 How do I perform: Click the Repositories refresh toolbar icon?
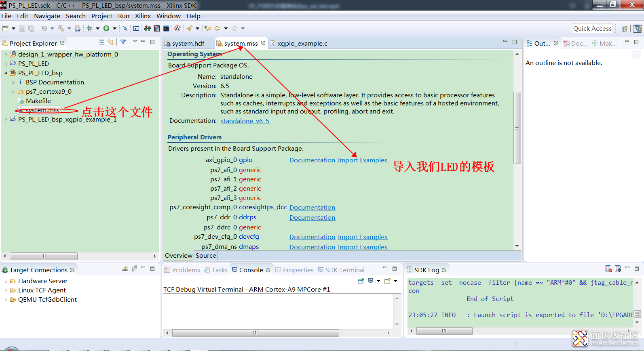tap(178, 28)
